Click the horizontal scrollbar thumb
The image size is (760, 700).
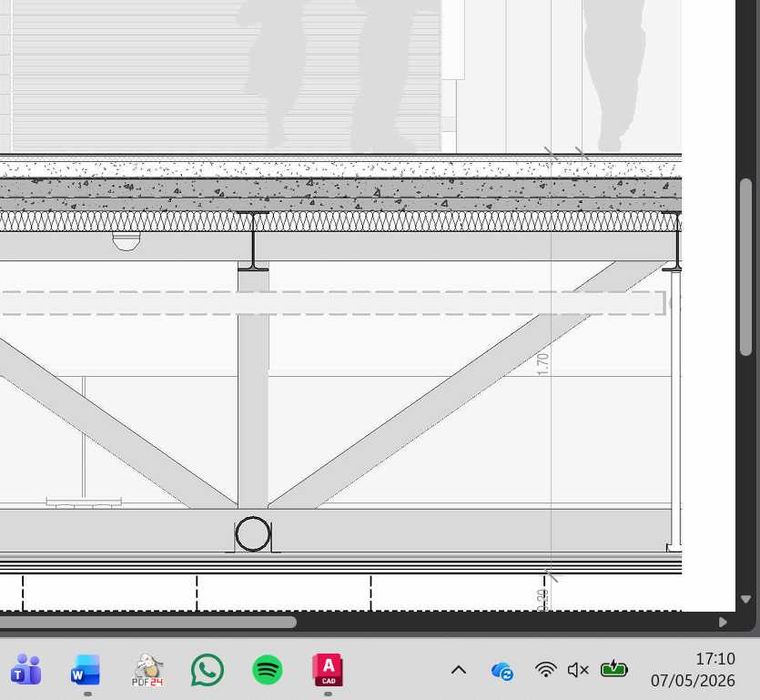pyautogui.click(x=148, y=622)
